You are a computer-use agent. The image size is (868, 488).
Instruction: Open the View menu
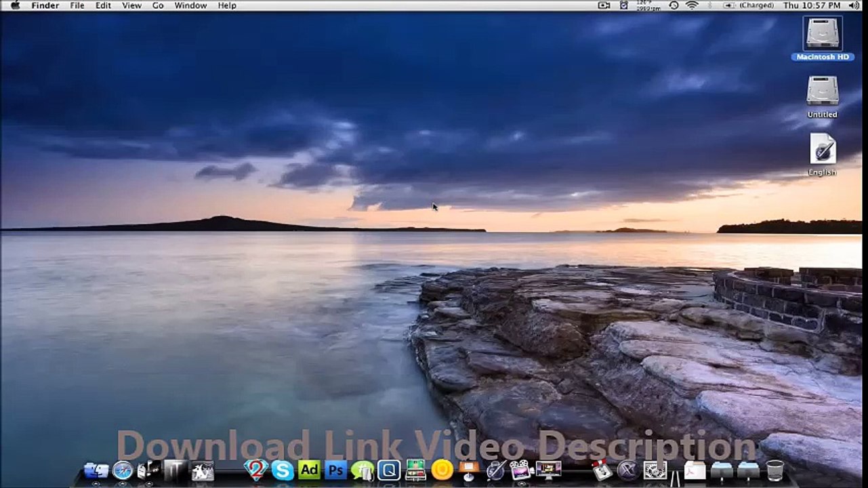pos(131,5)
